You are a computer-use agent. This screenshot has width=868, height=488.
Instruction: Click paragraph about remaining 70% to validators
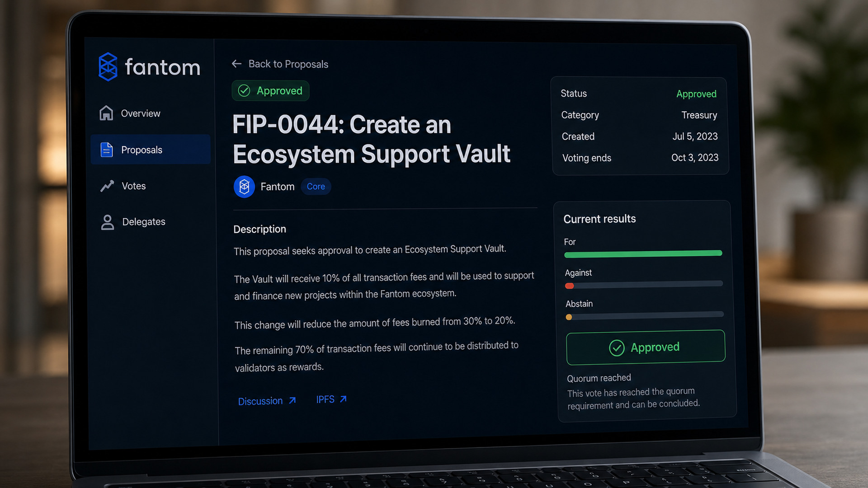point(377,357)
